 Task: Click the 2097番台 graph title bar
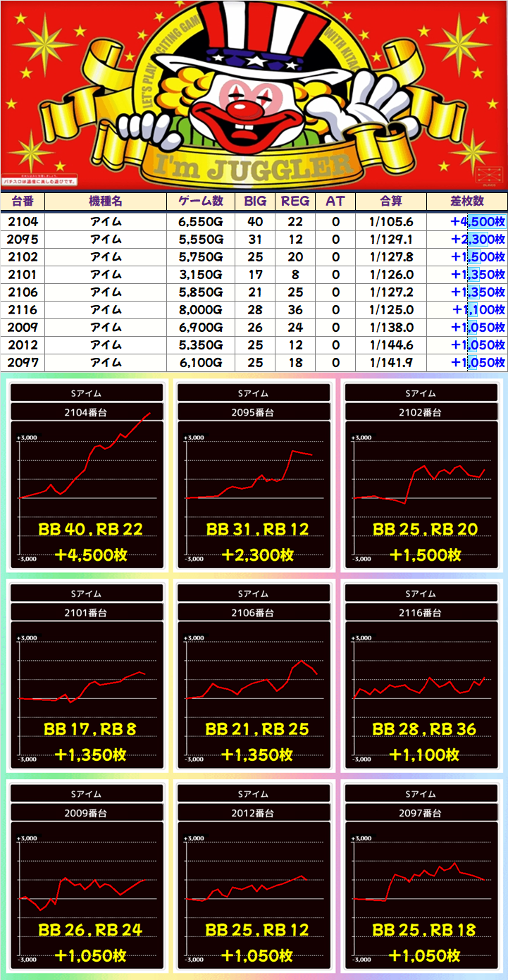coord(421,813)
